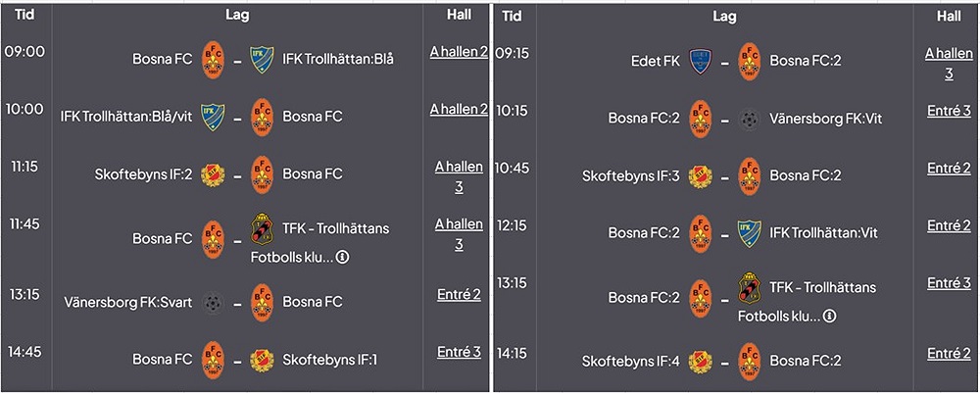Click right table Hall column header
The width and height of the screenshot is (980, 393).
(x=948, y=17)
